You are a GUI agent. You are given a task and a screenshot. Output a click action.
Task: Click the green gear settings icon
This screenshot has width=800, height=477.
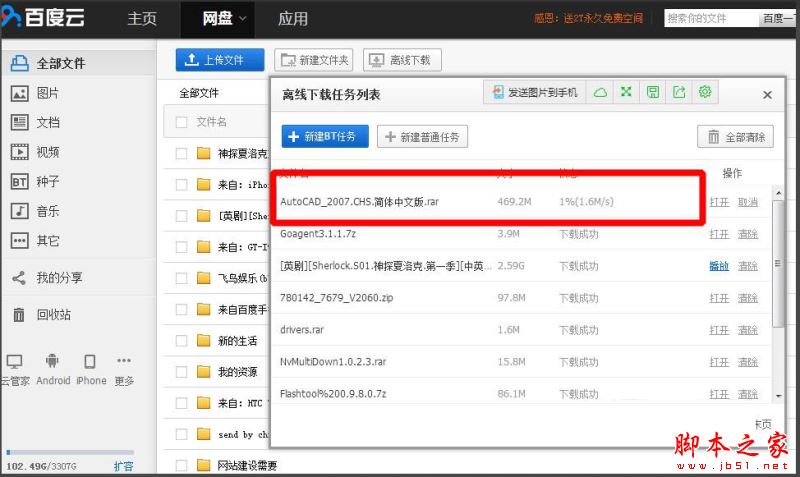tap(705, 92)
